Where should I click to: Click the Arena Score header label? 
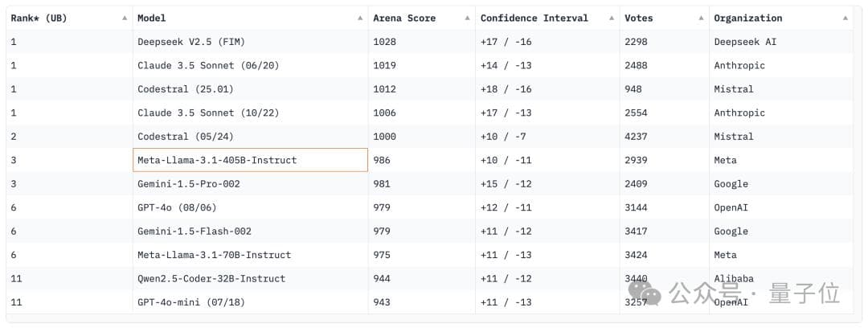pos(403,18)
